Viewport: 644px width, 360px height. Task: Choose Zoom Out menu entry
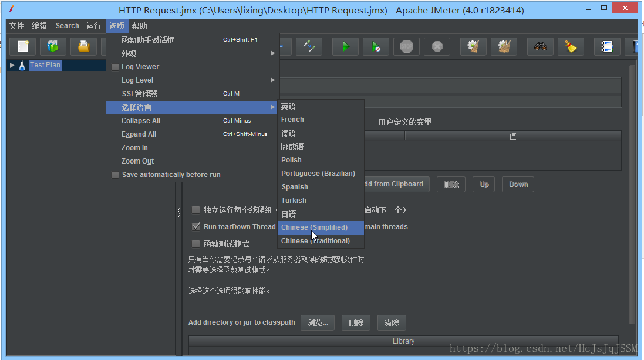point(192,161)
